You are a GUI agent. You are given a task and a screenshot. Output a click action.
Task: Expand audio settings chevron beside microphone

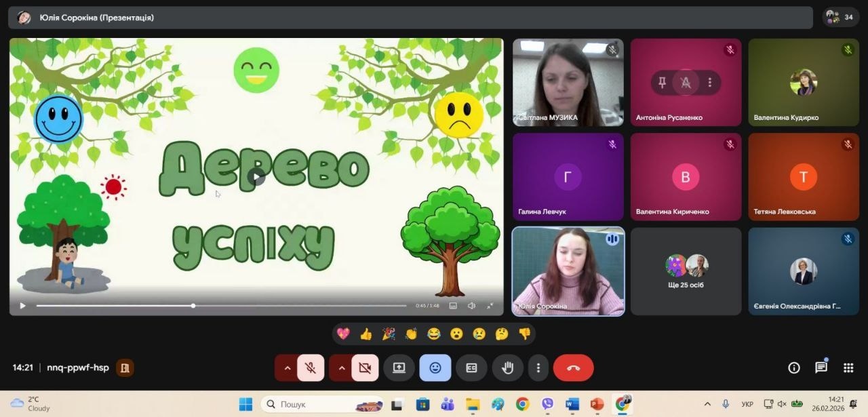click(287, 368)
